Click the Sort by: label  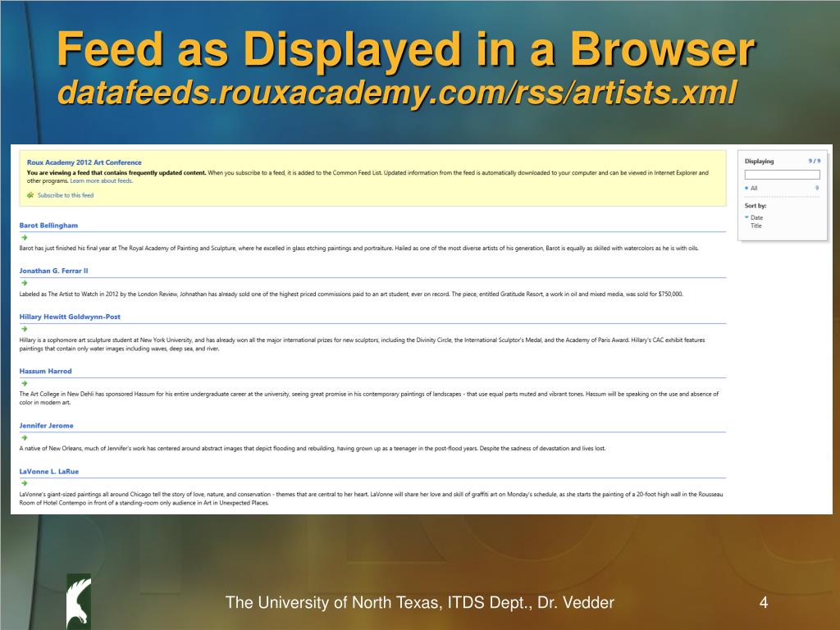(x=756, y=206)
